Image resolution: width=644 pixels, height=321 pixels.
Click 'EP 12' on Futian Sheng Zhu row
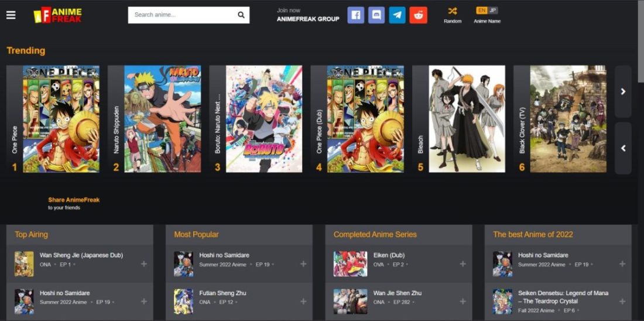pos(227,302)
